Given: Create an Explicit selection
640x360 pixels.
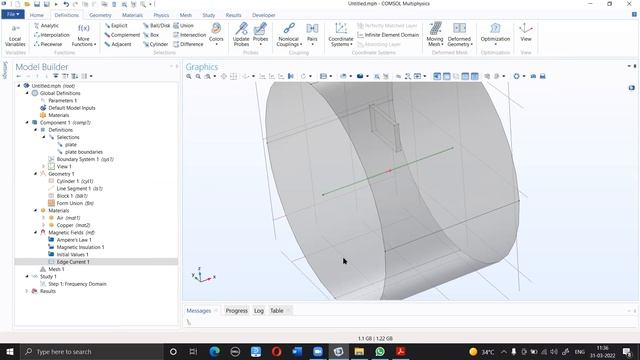Looking at the screenshot, I should point(116,26).
